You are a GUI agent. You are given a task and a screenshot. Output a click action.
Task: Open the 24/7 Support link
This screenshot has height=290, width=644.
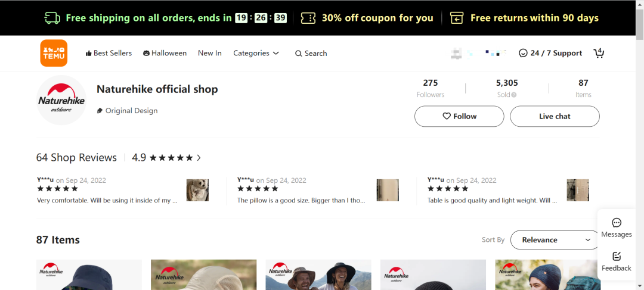click(x=550, y=53)
